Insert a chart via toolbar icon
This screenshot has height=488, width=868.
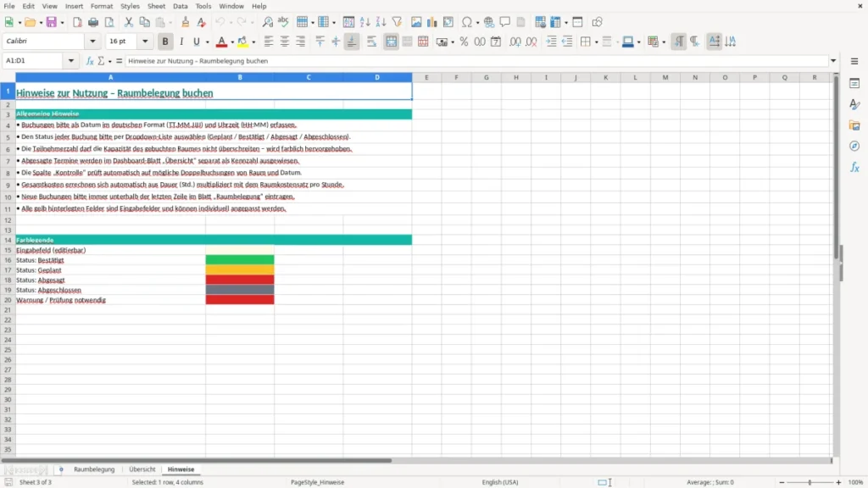pyautogui.click(x=431, y=22)
